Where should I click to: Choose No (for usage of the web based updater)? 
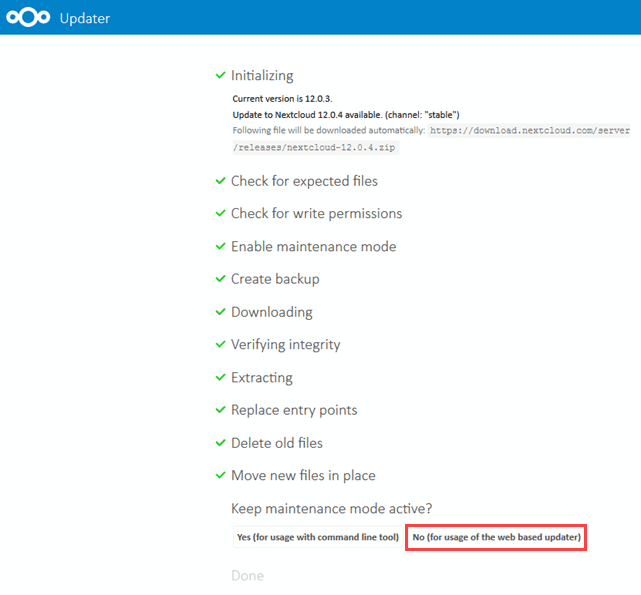pyautogui.click(x=496, y=537)
